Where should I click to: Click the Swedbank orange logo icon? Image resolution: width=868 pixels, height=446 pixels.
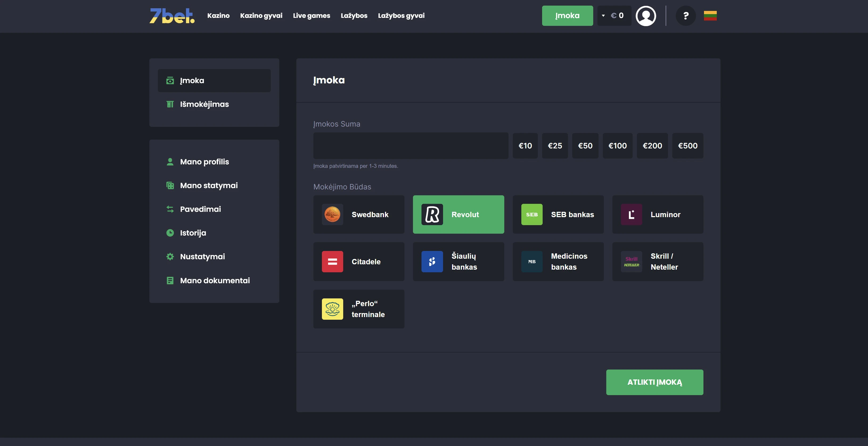click(x=332, y=214)
